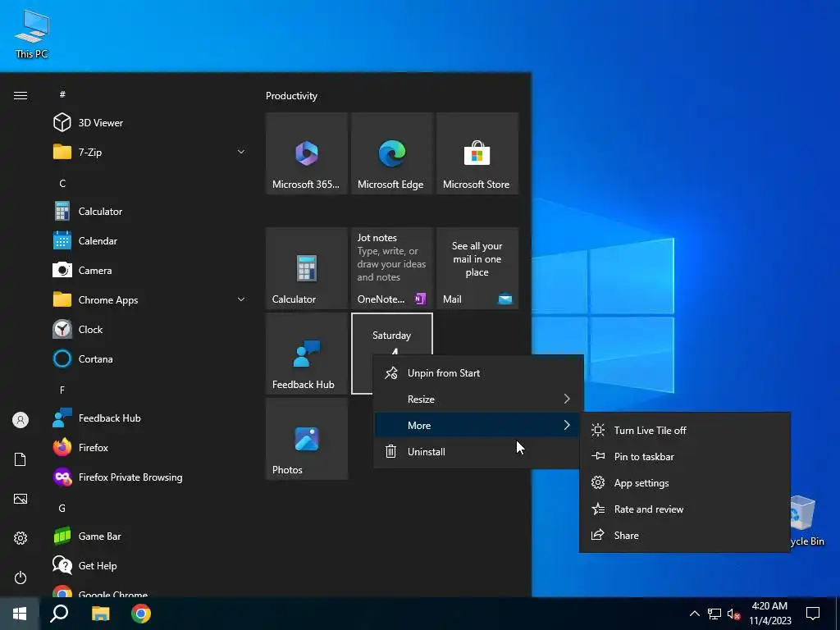Viewport: 840px width, 630px height.
Task: Open the user account icon
Action: pos(21,420)
